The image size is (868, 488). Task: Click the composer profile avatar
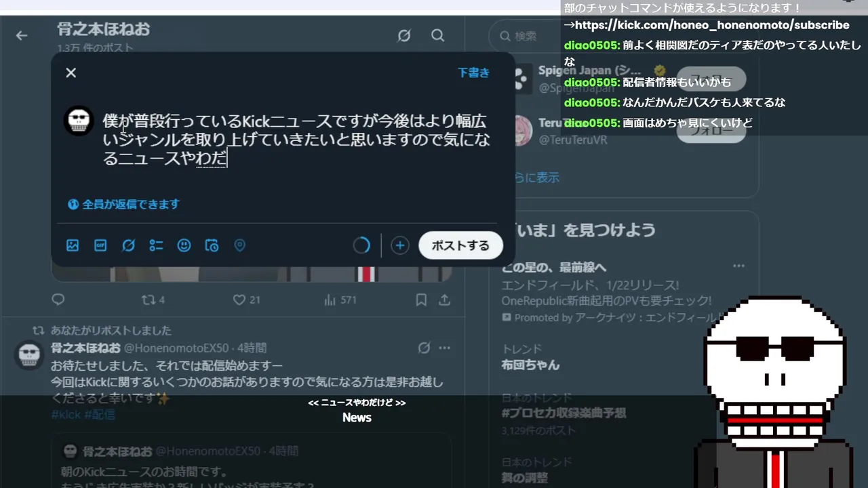pyautogui.click(x=79, y=121)
